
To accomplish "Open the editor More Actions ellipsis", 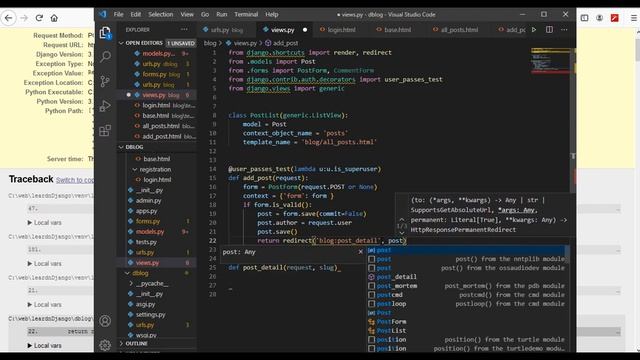I will [x=564, y=29].
